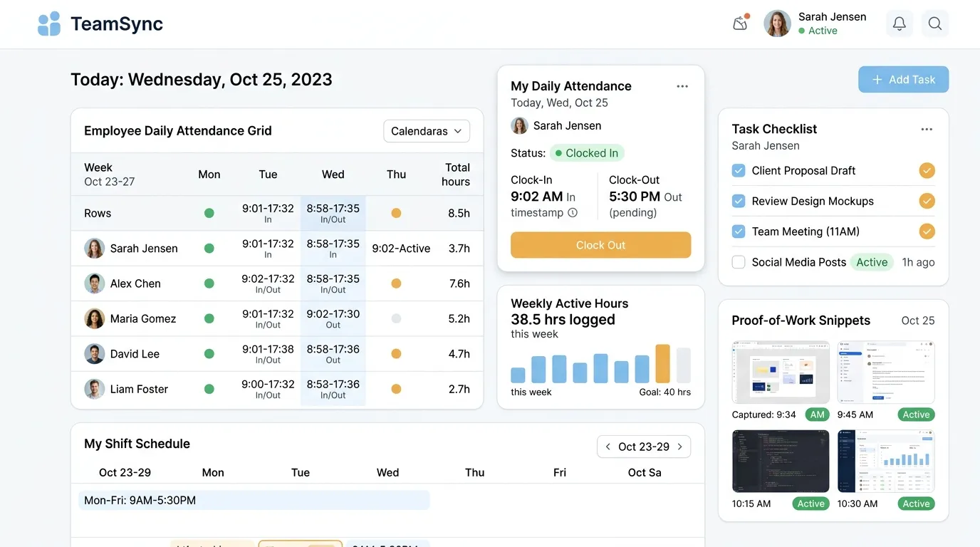Screen dimensions: 980x547
Task: Click Active tag on Social Media Posts
Action: [x=872, y=262]
